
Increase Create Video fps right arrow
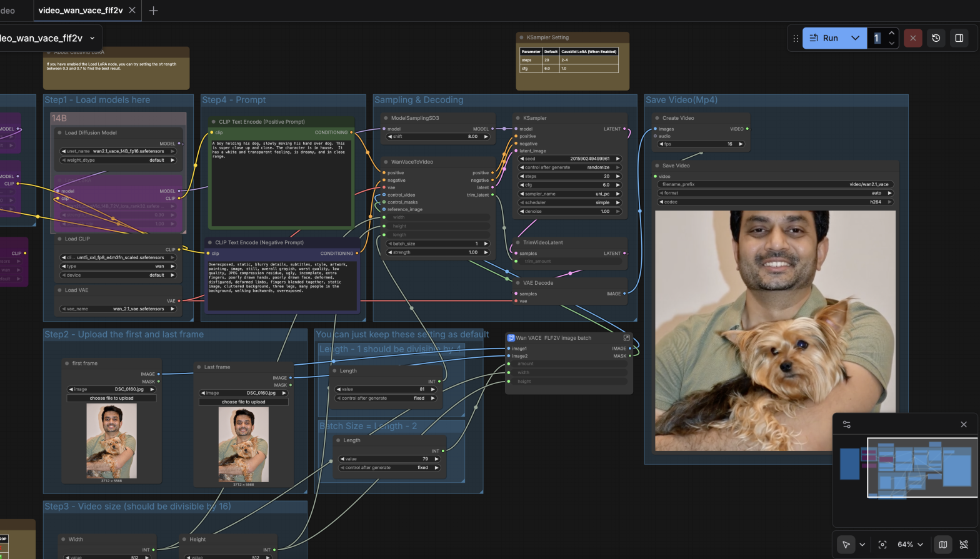[x=741, y=144]
